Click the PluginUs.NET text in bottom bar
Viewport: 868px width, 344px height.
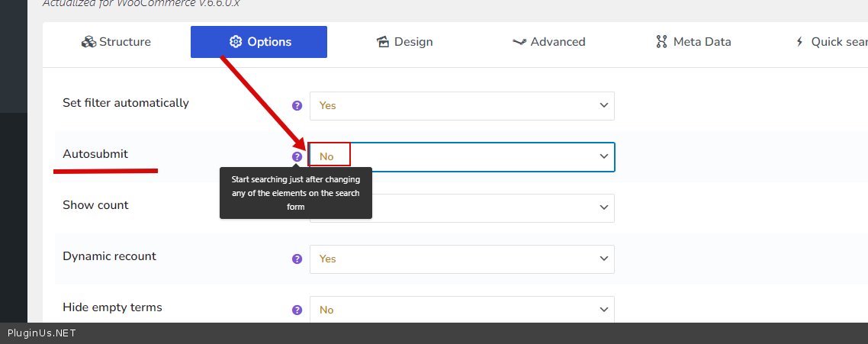tap(42, 333)
